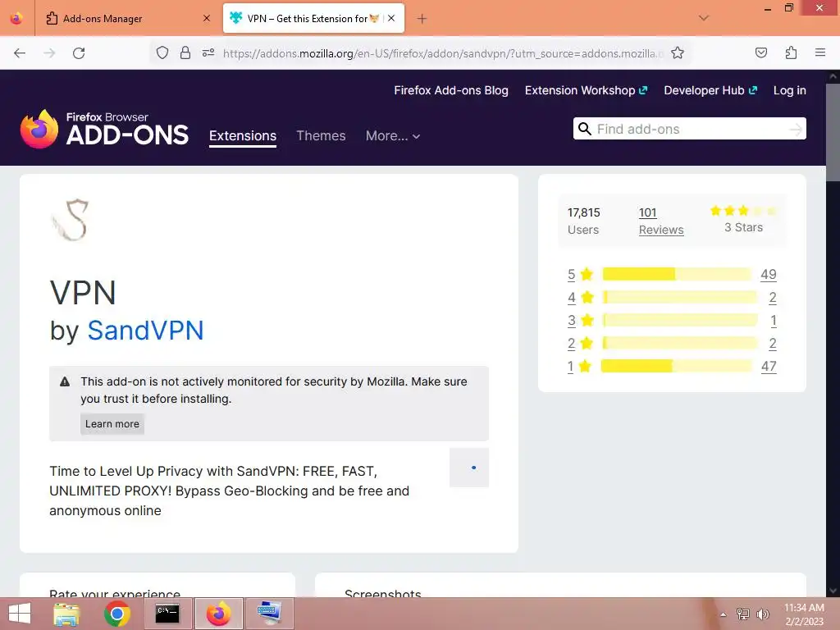Open the Extensions puzzle icon in toolbar
This screenshot has width=840, height=630.
pyautogui.click(x=791, y=53)
